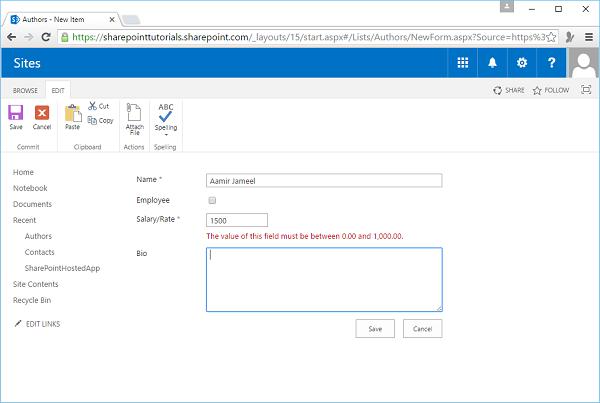
Task: Click the help question mark icon
Action: 551,63
